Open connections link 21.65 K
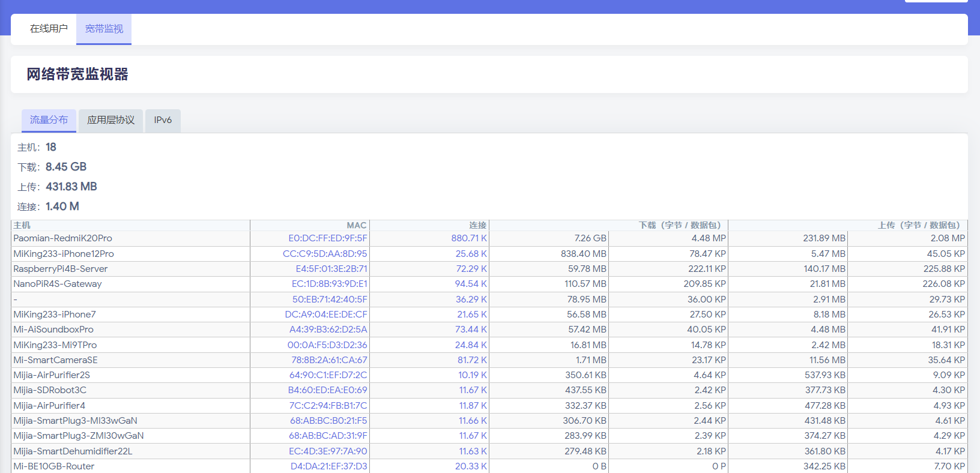Screen dimensions: 980x473 pyautogui.click(x=472, y=315)
